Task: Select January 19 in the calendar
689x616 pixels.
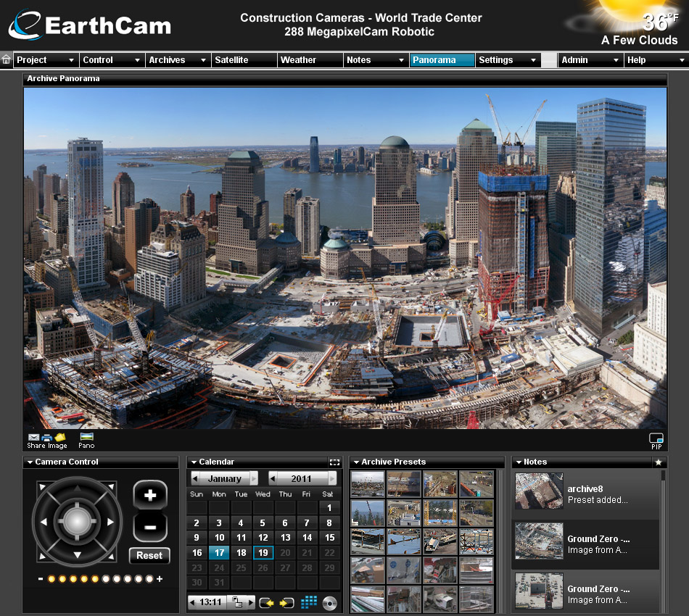Action: [x=263, y=553]
